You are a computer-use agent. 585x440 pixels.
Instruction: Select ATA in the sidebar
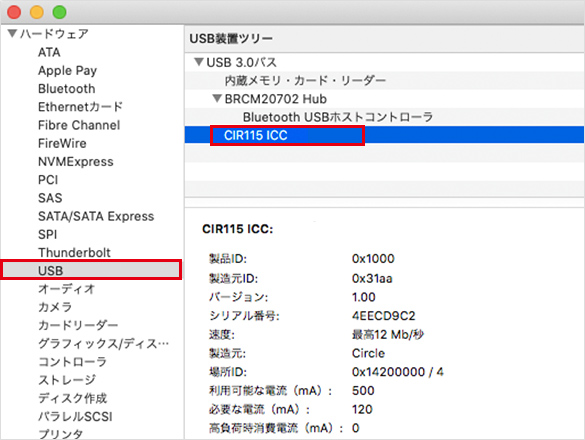(x=49, y=52)
